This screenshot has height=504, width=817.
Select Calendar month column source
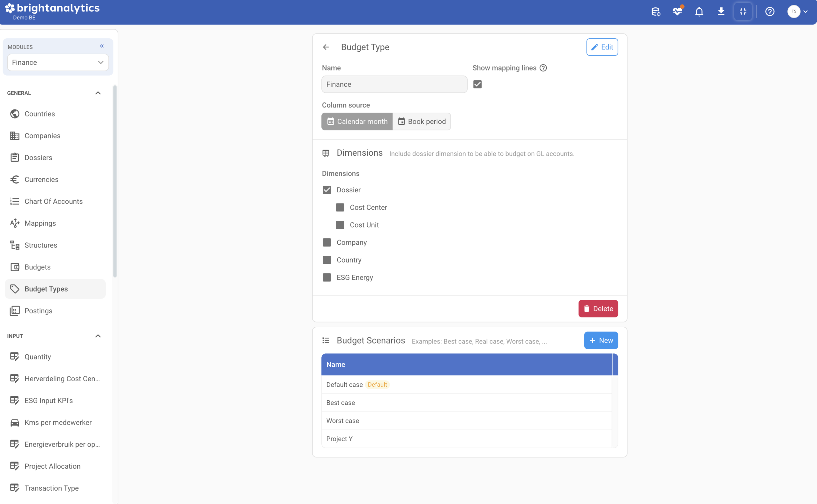(357, 121)
